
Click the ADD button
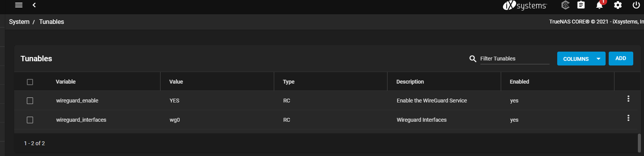pyautogui.click(x=621, y=59)
